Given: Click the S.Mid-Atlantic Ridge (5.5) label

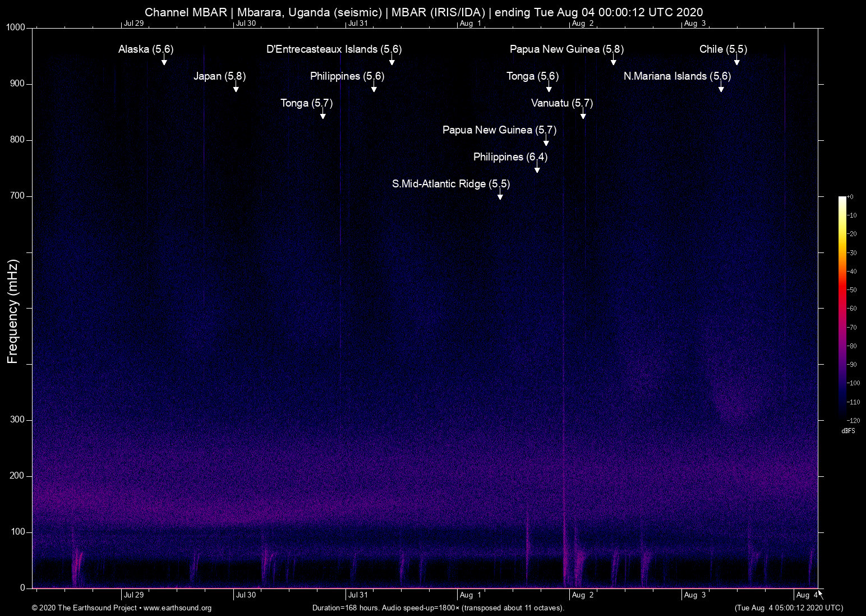Looking at the screenshot, I should point(451,183).
